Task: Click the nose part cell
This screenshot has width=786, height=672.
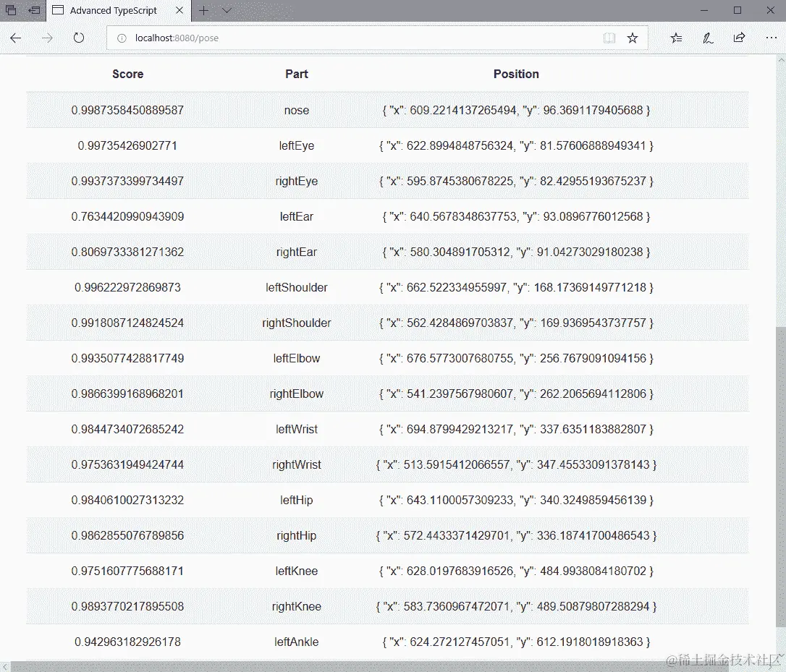Action: coord(297,110)
